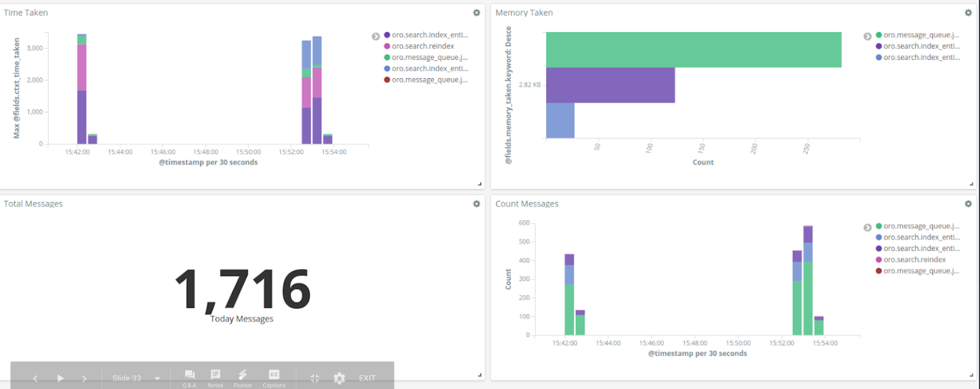Open settings gear for Time Taken panel

coord(477,13)
